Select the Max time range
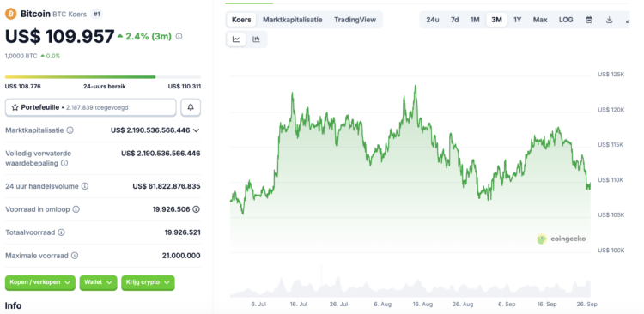 pyautogui.click(x=540, y=20)
